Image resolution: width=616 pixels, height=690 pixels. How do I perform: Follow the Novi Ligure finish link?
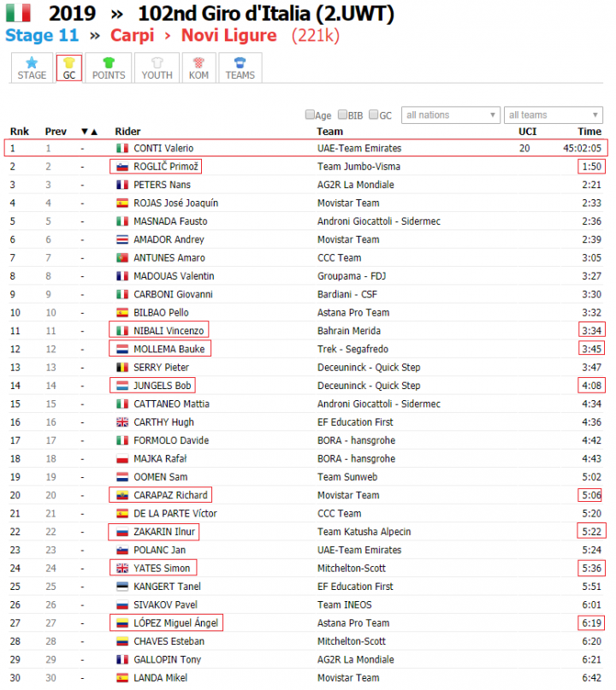[x=229, y=35]
